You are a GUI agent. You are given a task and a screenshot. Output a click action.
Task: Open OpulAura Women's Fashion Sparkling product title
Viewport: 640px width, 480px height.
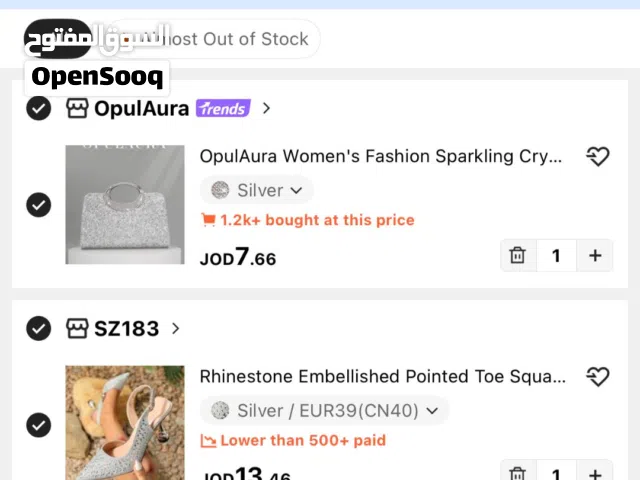point(381,156)
